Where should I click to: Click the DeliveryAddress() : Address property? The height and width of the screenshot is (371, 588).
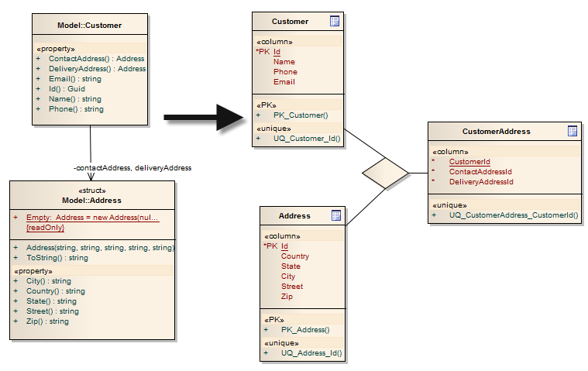pyautogui.click(x=97, y=68)
